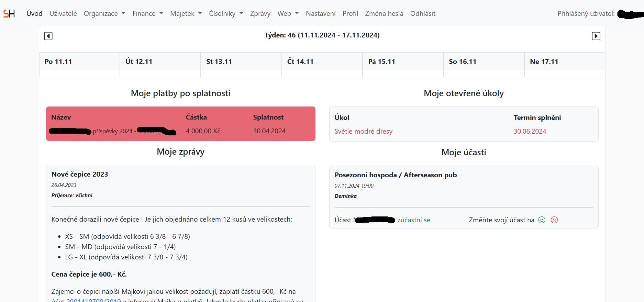644x302 pixels.
Task: Open the Uživatelé menu item
Action: [63, 13]
